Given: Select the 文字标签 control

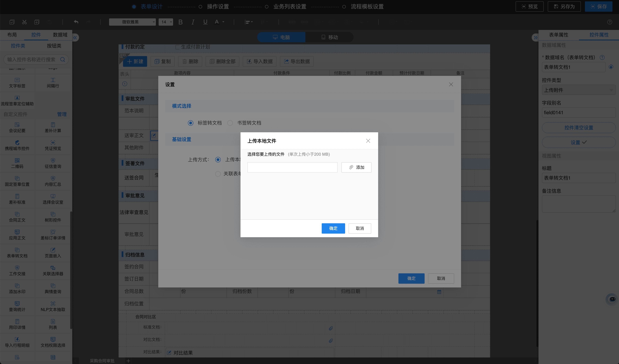Looking at the screenshot, I should coord(17,83).
